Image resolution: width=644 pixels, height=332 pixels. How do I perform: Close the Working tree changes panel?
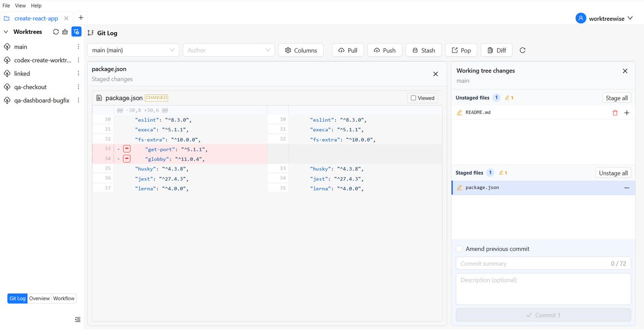point(625,71)
